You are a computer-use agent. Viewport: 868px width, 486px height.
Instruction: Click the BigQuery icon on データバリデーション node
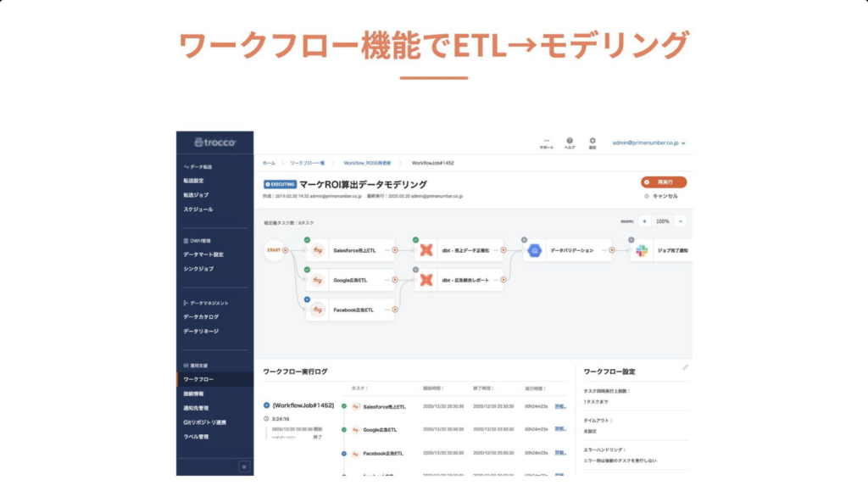535,250
